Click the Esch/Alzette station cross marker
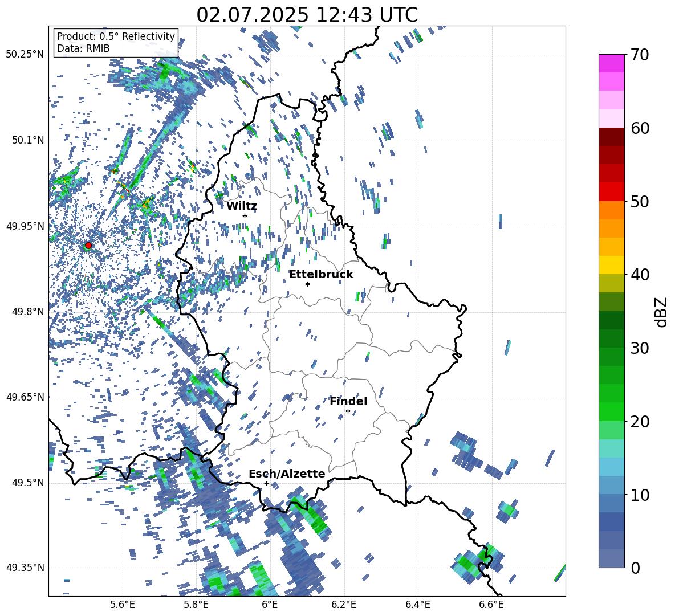The width and height of the screenshot is (675, 616). 266,483
